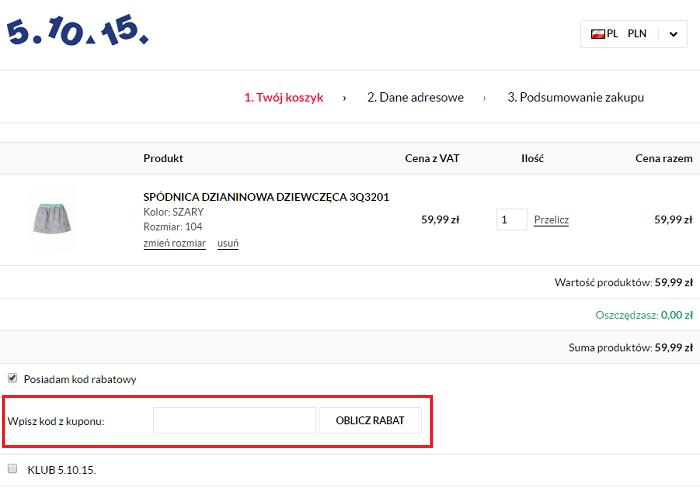Click the Polish flag icon
This screenshot has height=501, width=700.
click(x=597, y=34)
